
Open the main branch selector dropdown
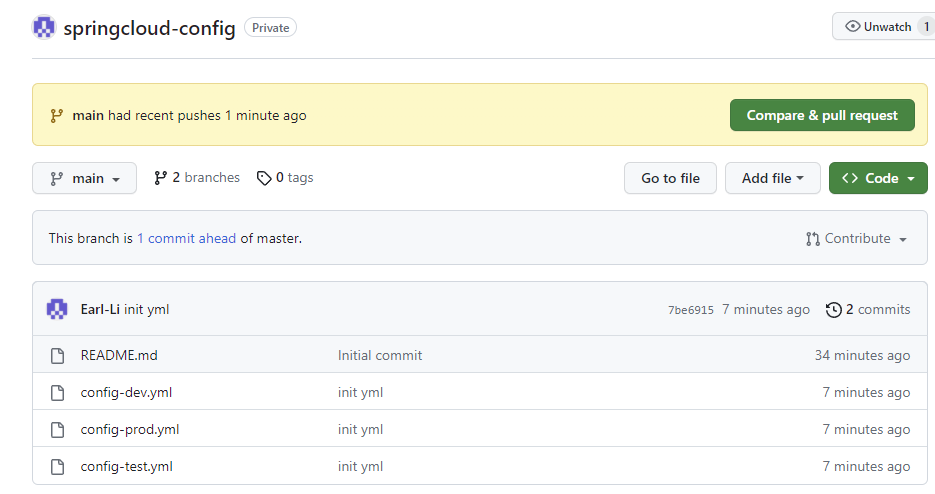click(x=85, y=178)
